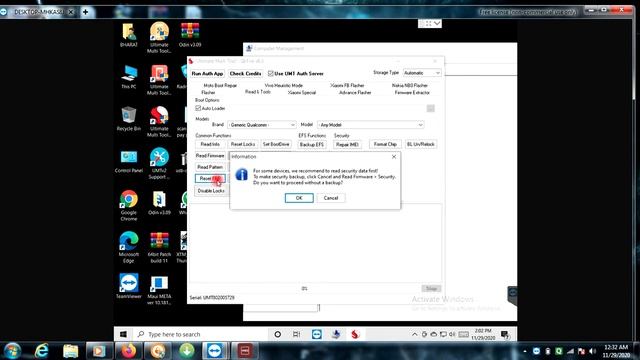The image size is (640, 360).
Task: Toggle the Auto Loader checkbox
Action: [x=198, y=108]
